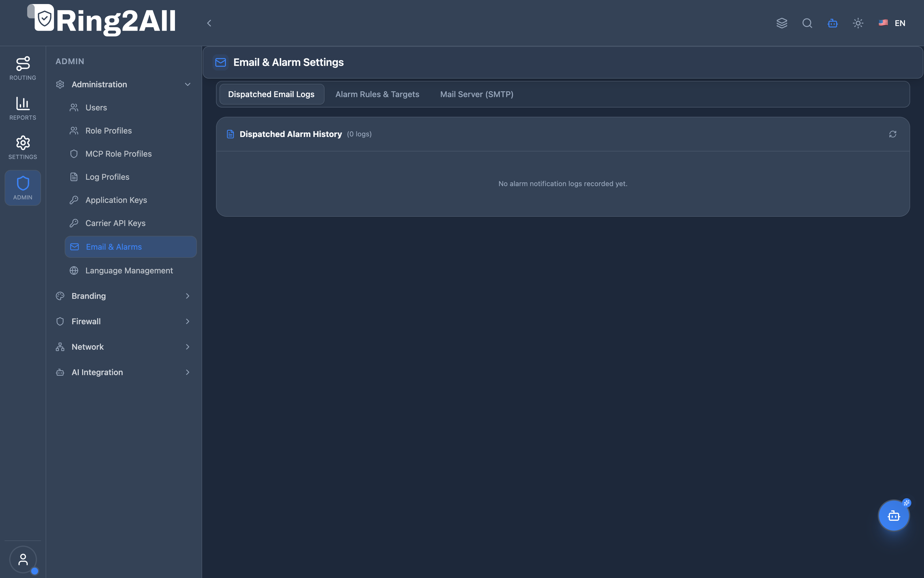Select Email & Alarms menu item
924x578 pixels.
point(131,247)
